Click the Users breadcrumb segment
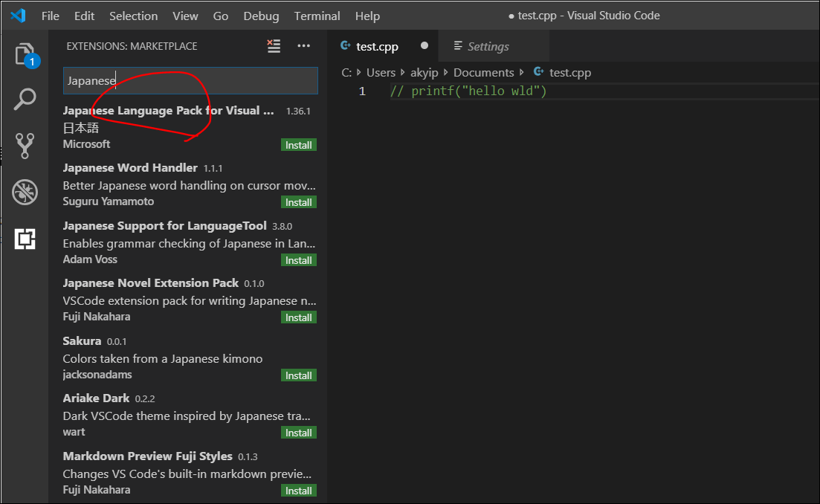 coord(381,72)
